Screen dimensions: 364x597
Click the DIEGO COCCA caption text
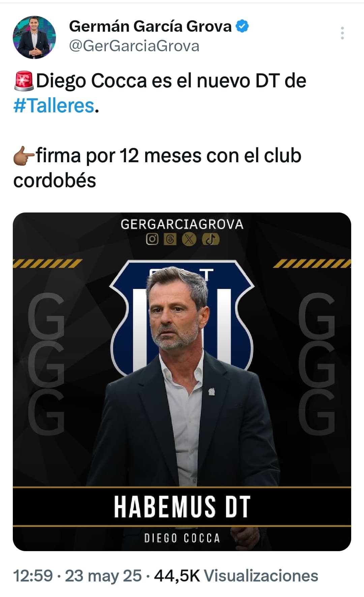tap(182, 538)
